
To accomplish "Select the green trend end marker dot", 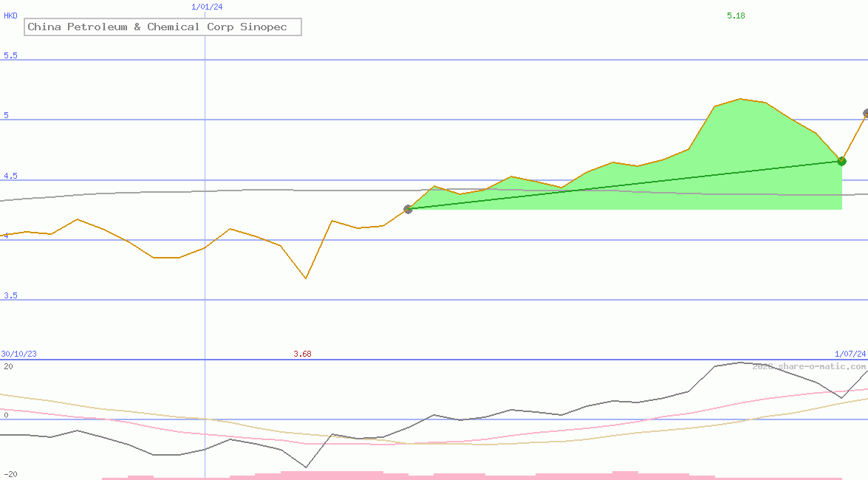I will coord(841,161).
